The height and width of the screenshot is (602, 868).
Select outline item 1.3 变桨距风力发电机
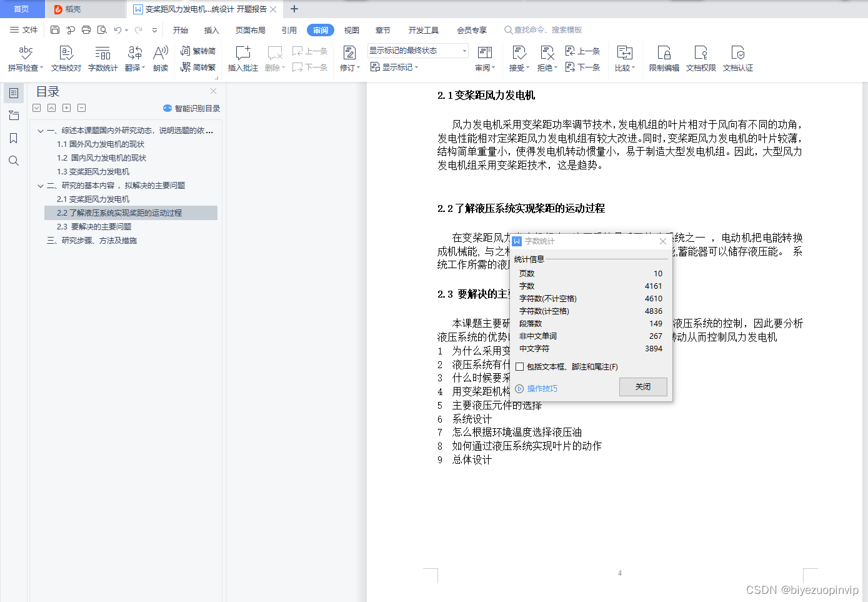tap(93, 172)
